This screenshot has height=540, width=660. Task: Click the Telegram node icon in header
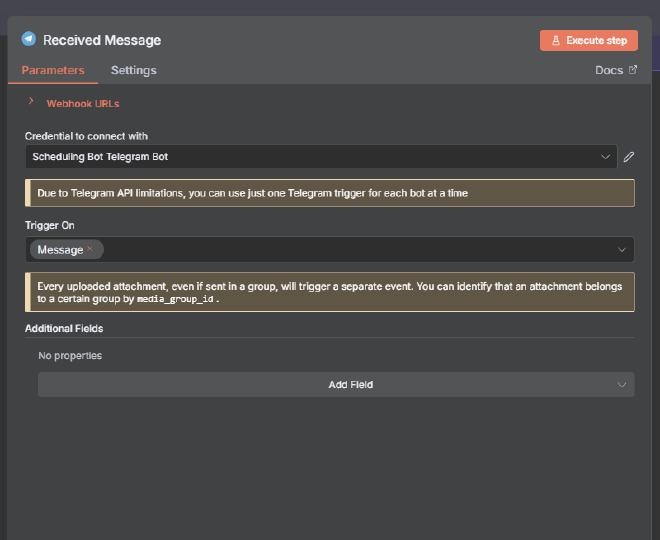click(x=29, y=40)
